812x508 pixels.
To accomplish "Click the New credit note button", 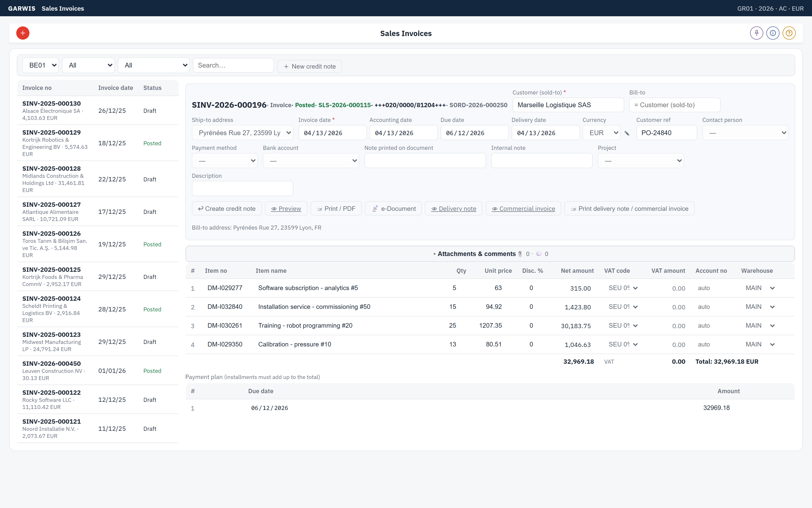I will point(309,67).
